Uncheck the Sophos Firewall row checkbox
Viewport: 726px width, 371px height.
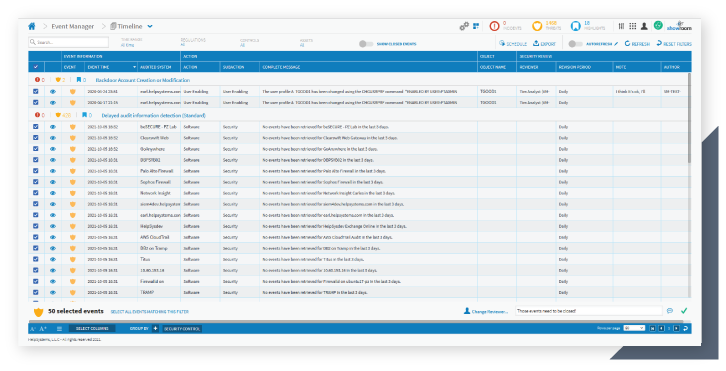coord(36,182)
